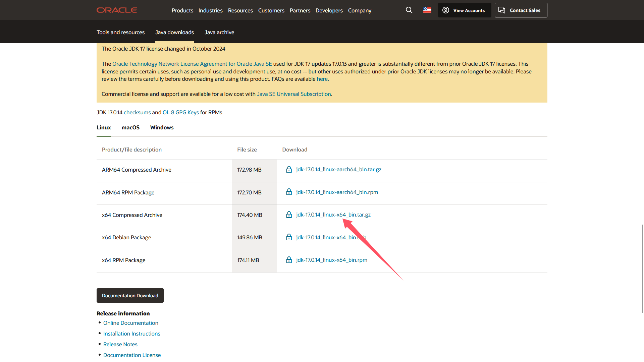The height and width of the screenshot is (362, 644).
Task: Click the 'Oracle JDK 17 license changed' notice title
Action: (x=163, y=49)
